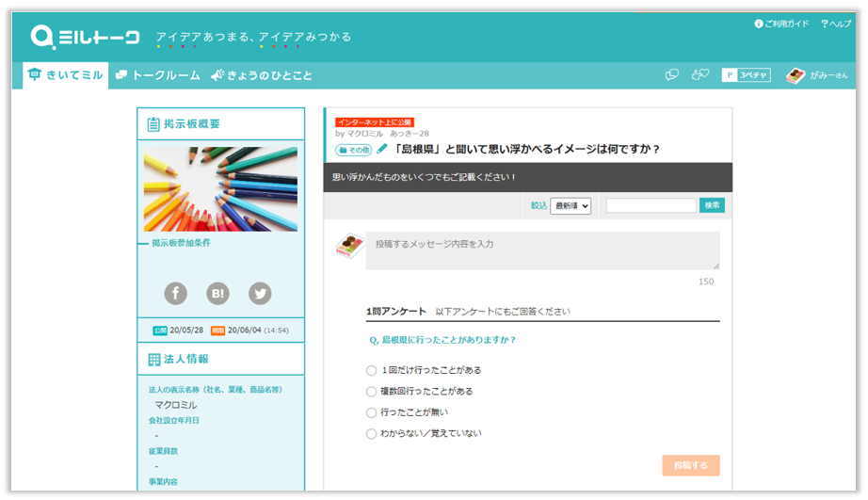Click the pencil icon beside the question title
Screen dimensions: 868x500
(382, 149)
